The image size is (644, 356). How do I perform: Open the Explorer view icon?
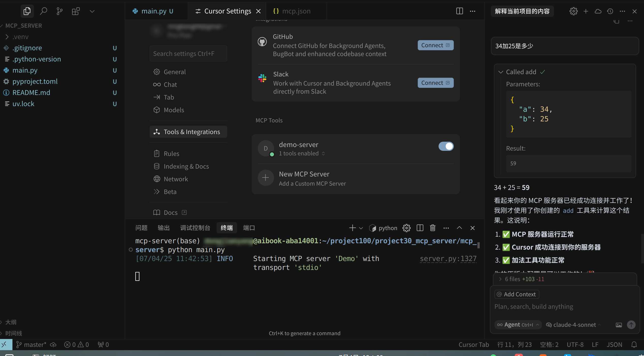click(x=27, y=11)
